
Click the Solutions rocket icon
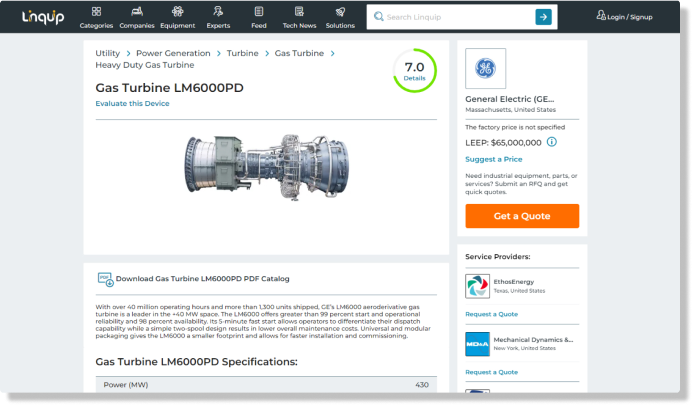340,12
